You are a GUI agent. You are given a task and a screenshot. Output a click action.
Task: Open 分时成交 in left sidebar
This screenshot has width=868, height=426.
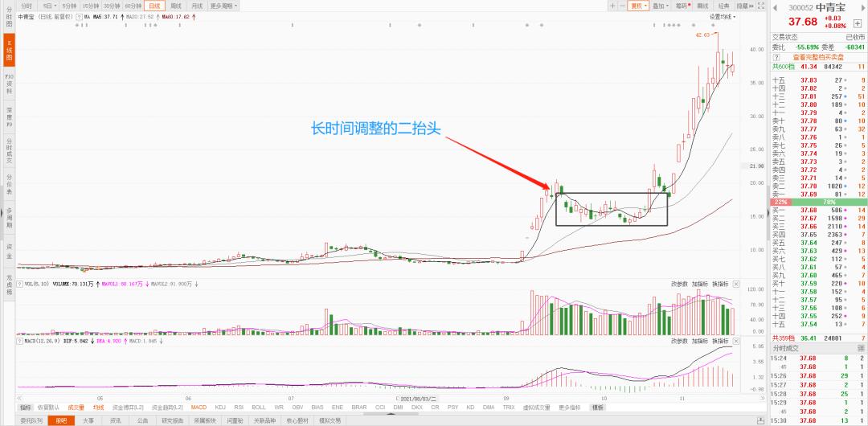[9, 150]
